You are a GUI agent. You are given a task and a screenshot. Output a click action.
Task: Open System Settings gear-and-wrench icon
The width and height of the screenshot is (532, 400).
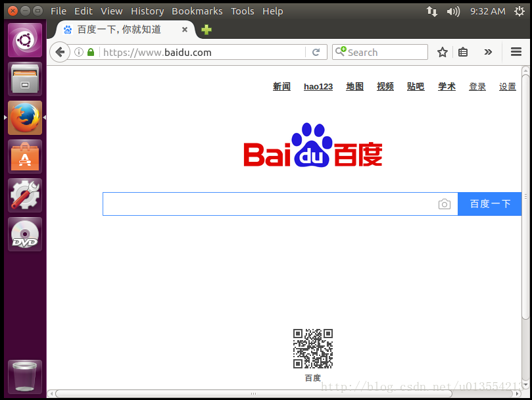(x=25, y=195)
